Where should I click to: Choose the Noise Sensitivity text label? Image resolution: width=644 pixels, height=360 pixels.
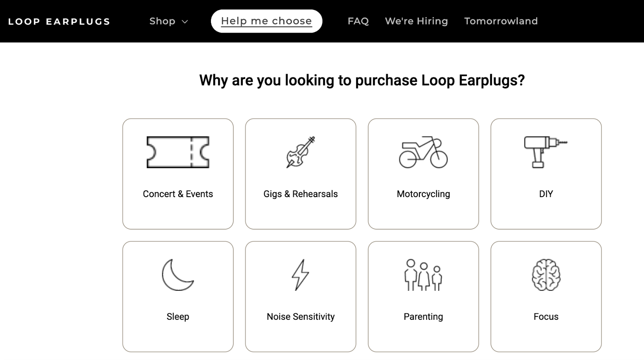coord(301,317)
